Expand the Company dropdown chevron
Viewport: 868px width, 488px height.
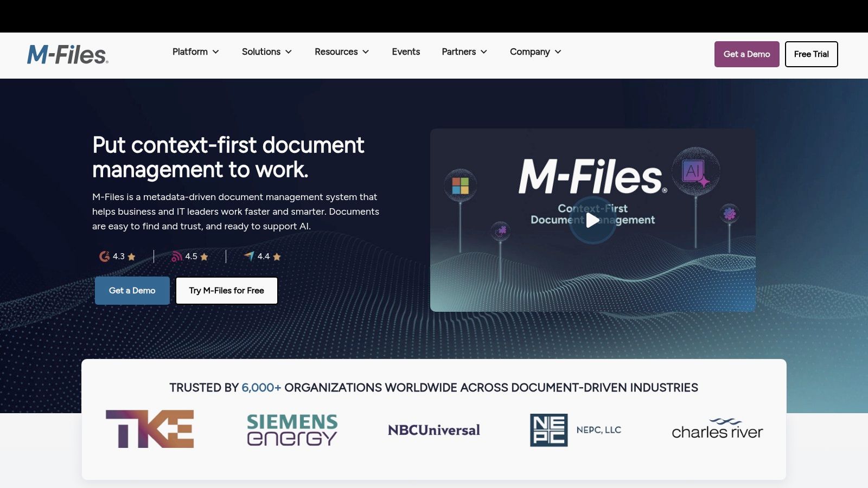(x=558, y=52)
